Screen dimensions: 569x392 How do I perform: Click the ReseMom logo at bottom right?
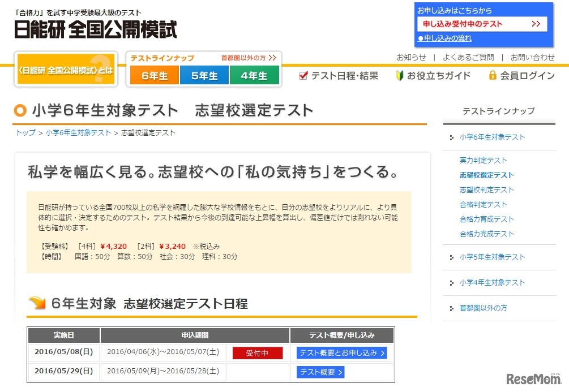tap(533, 377)
